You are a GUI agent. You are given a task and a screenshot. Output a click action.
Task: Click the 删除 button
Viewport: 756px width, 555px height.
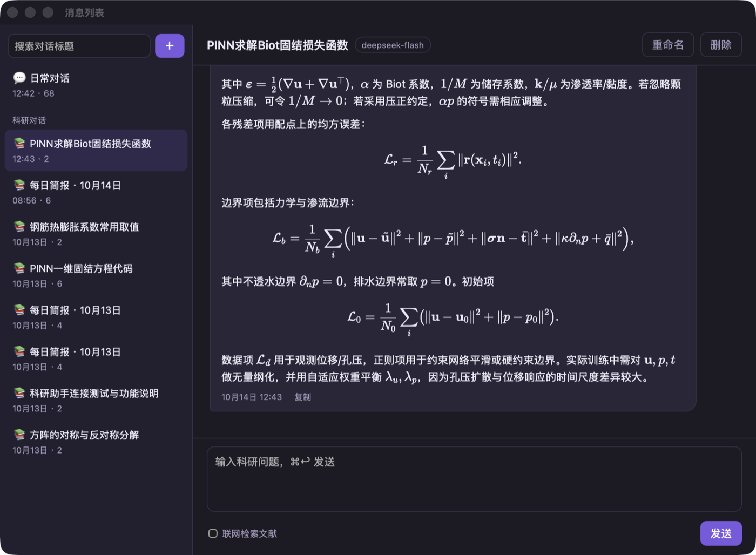click(721, 45)
